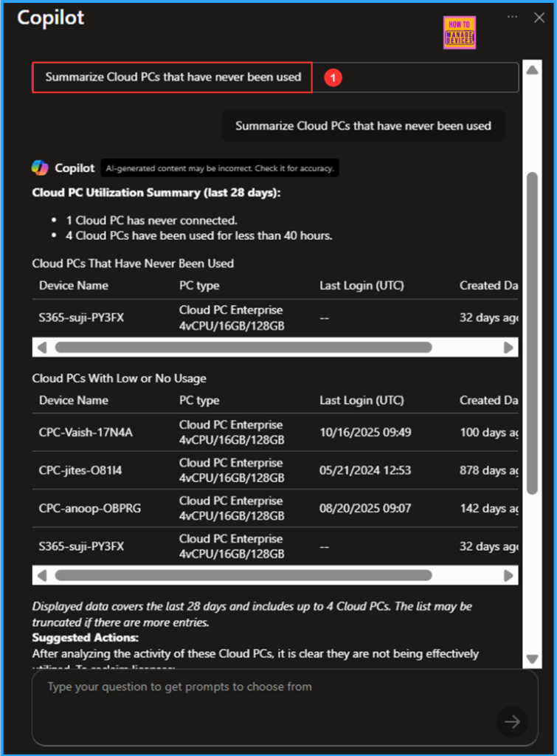557x756 pixels.
Task: Click the Device Name header in the low-usage table
Action: coord(74,400)
